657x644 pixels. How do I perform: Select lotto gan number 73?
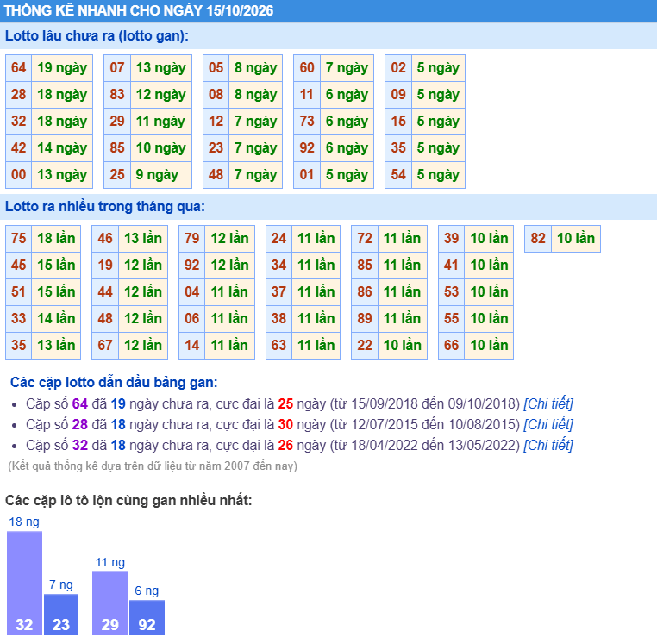[307, 122]
